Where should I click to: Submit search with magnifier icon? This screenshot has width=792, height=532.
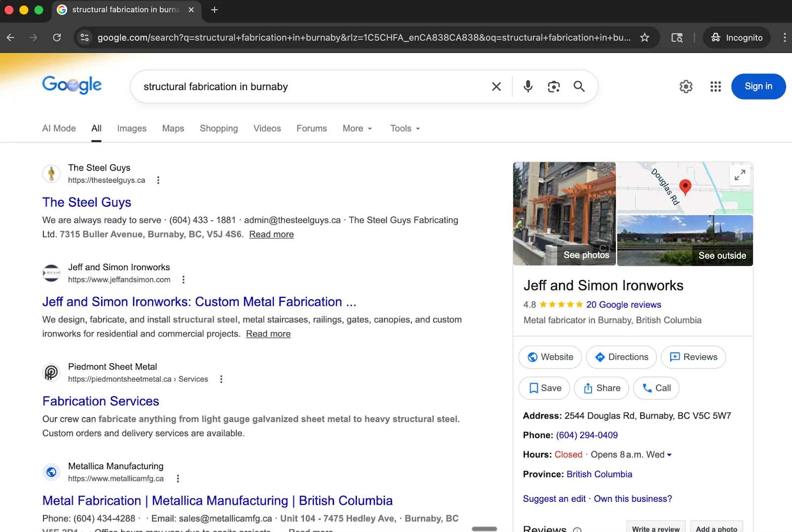point(579,87)
